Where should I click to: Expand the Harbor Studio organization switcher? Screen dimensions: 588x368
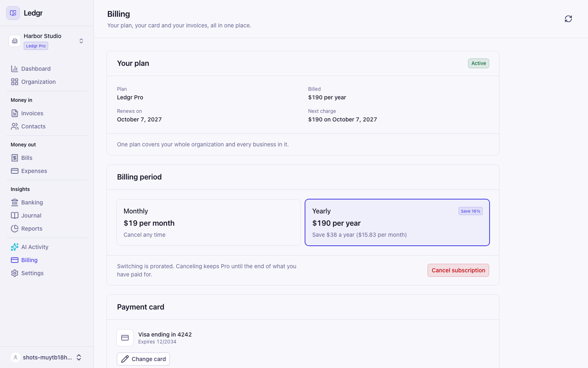coord(81,41)
